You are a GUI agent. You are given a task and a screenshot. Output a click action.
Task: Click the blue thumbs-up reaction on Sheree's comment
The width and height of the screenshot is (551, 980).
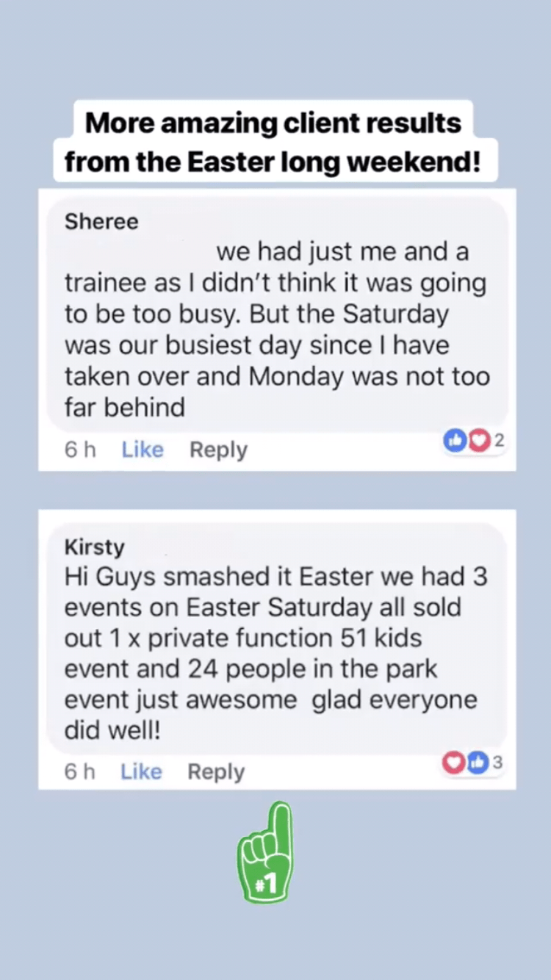coord(455,441)
